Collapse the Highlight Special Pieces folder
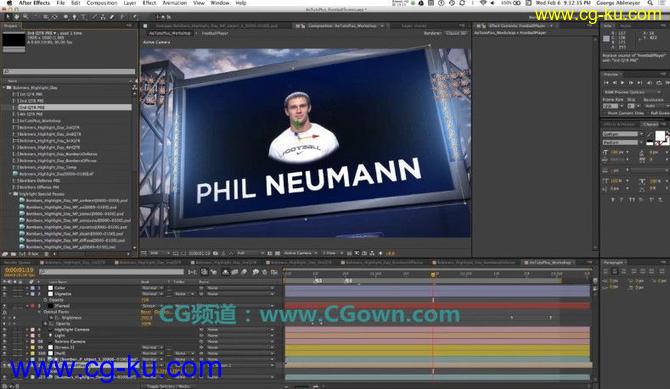 [11, 194]
